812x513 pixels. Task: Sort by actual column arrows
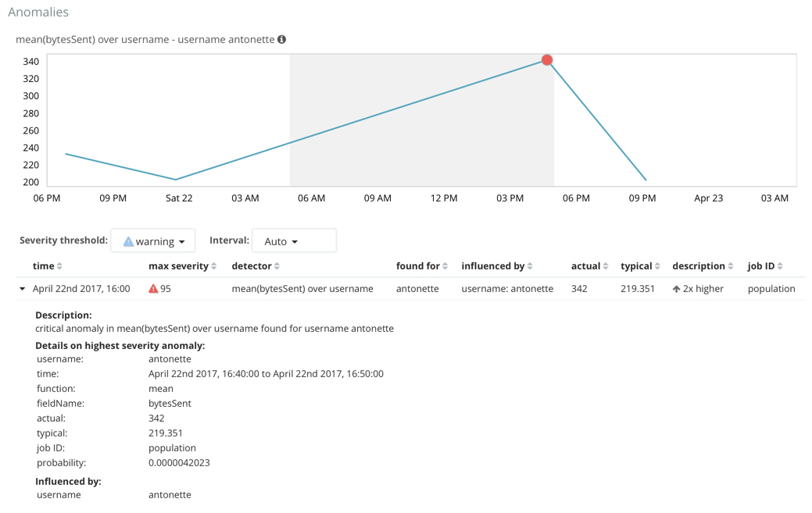pyautogui.click(x=606, y=266)
